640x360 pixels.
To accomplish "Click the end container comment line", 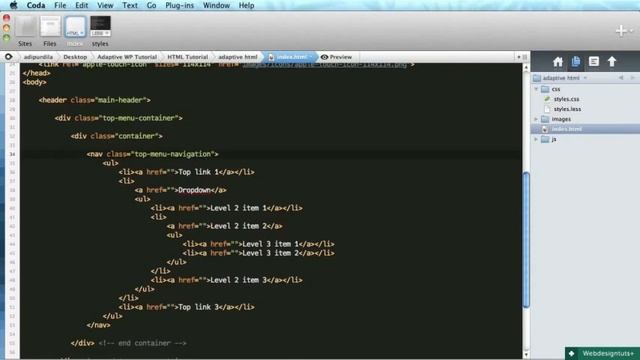I will [129, 343].
